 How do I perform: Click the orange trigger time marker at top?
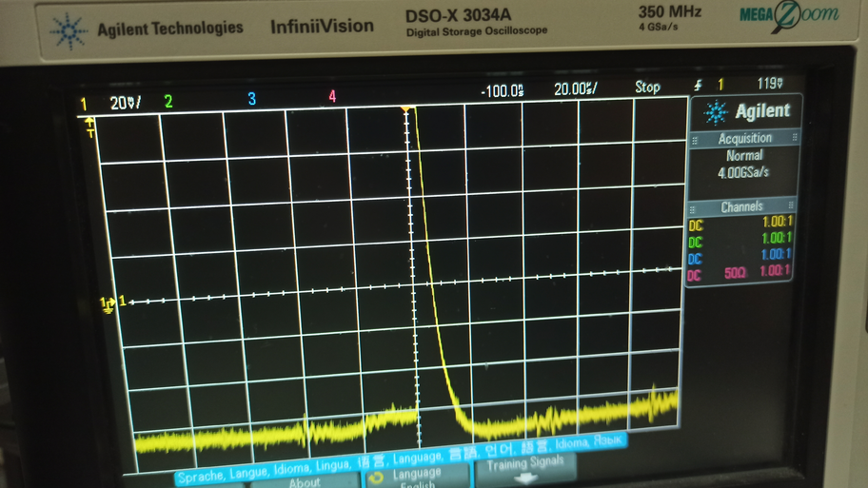tap(406, 109)
